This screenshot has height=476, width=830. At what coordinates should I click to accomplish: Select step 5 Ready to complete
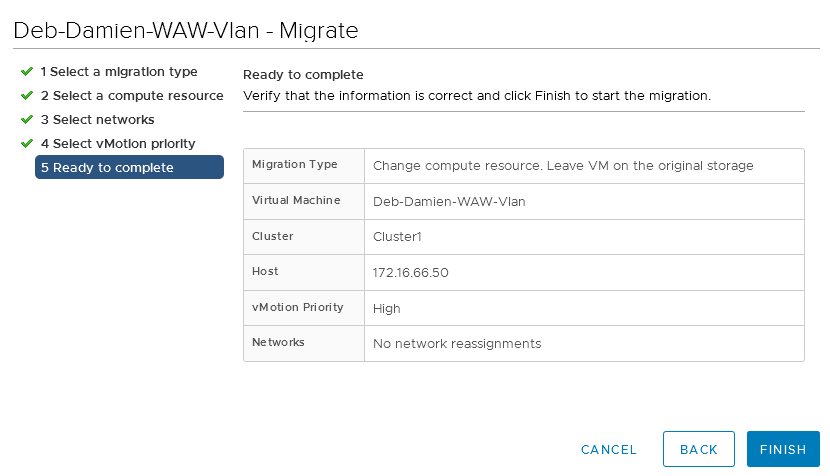[x=107, y=168]
